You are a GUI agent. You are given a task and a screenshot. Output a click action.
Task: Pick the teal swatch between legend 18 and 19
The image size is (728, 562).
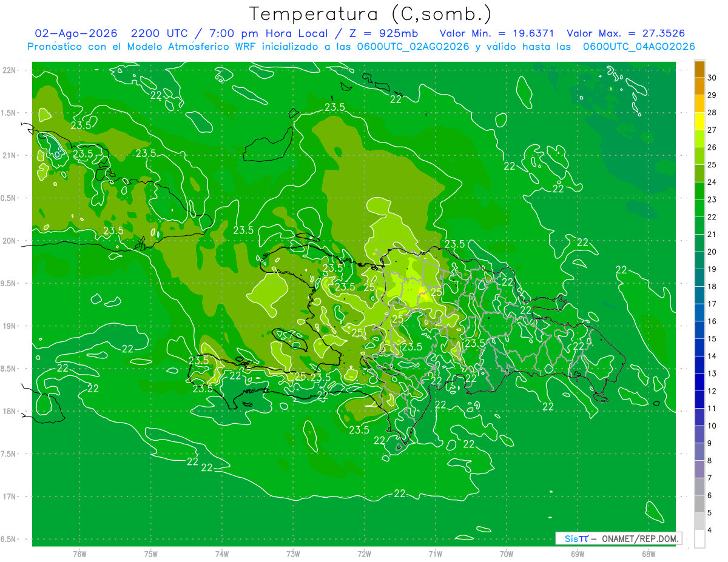coord(699,278)
